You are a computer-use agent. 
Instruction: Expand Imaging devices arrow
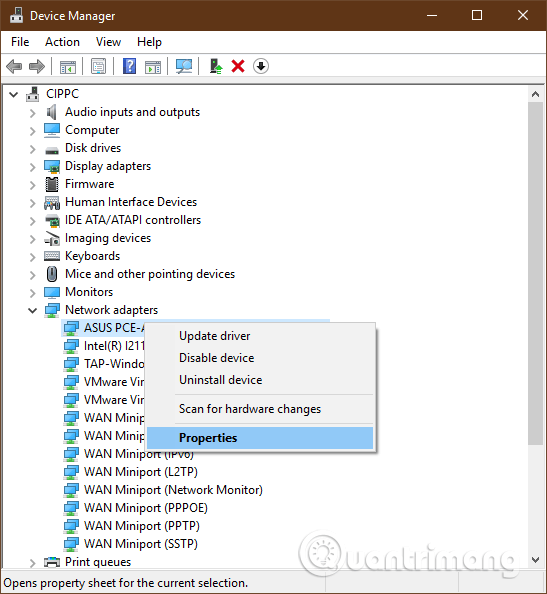(x=33, y=239)
